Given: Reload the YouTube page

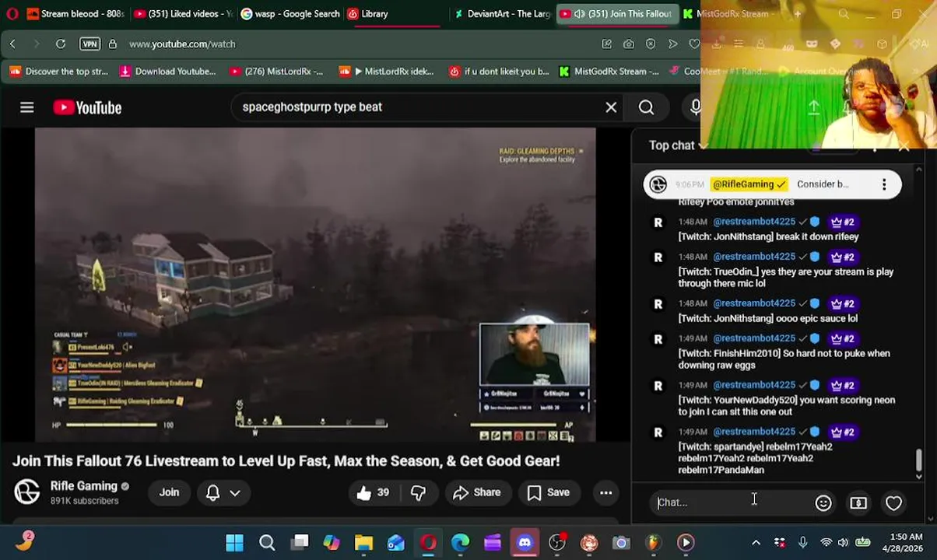Looking at the screenshot, I should click(x=60, y=44).
